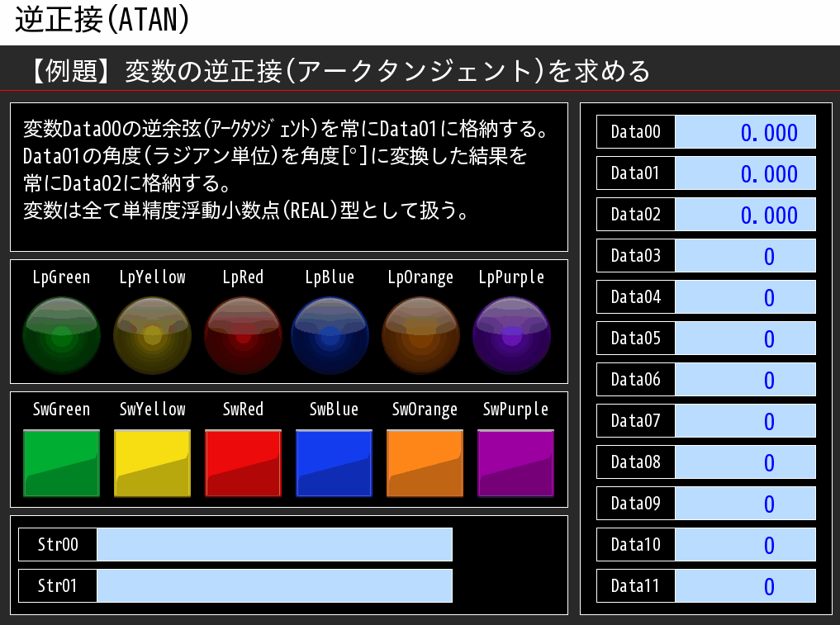Toggle the SwPurple switch
Image resolution: width=840 pixels, height=625 pixels.
click(x=515, y=463)
